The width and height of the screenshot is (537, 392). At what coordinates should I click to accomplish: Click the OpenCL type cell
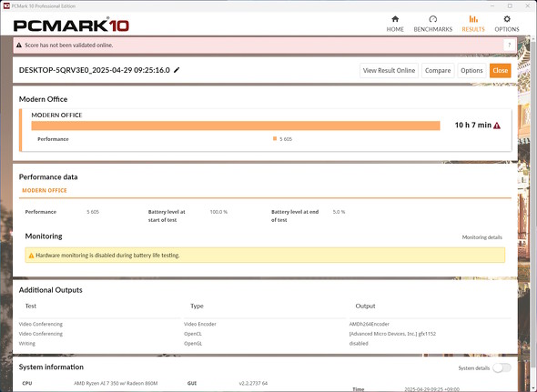pyautogui.click(x=193, y=334)
